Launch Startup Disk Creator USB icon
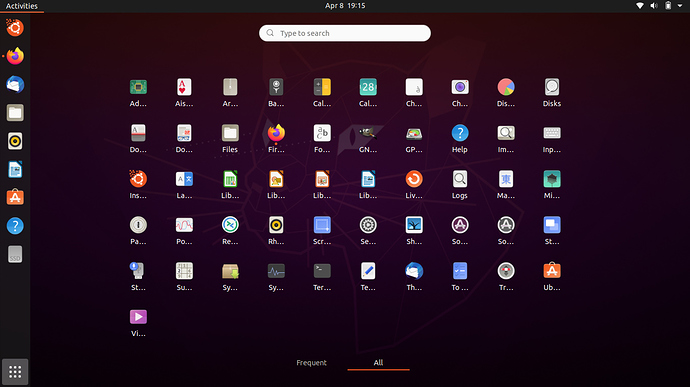Screen dimensions: 690x387 [x=138, y=271]
